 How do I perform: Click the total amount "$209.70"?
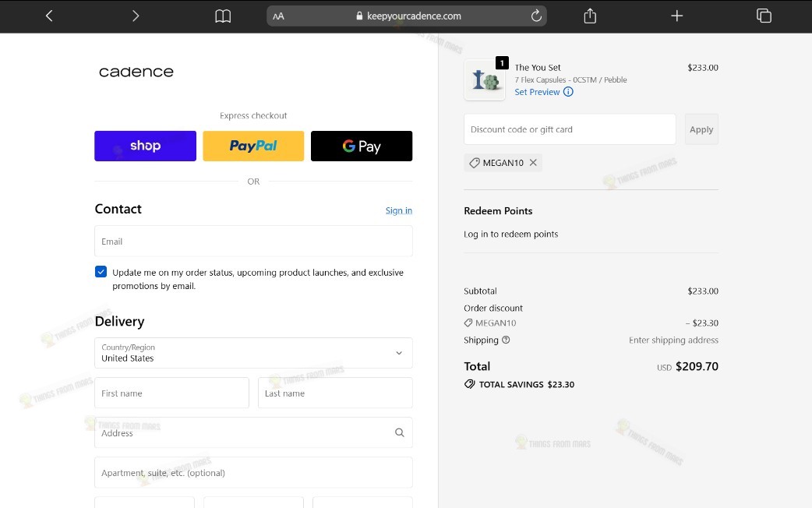(x=697, y=366)
